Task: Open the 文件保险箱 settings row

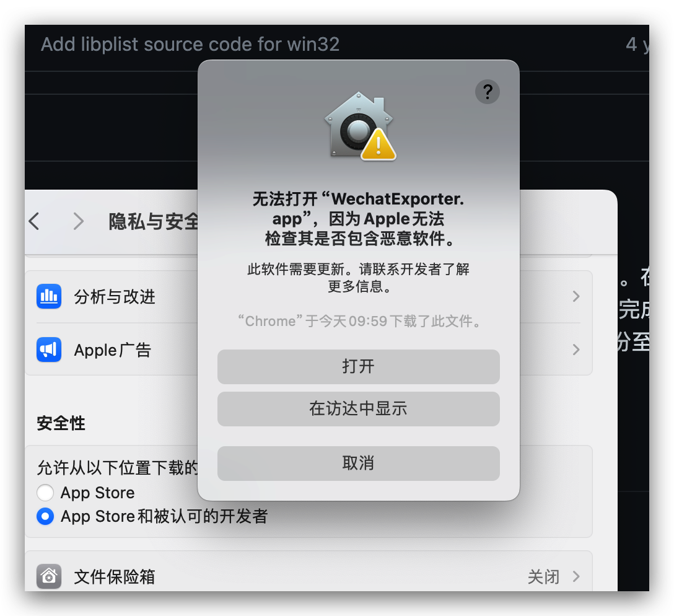Action: pos(309,572)
